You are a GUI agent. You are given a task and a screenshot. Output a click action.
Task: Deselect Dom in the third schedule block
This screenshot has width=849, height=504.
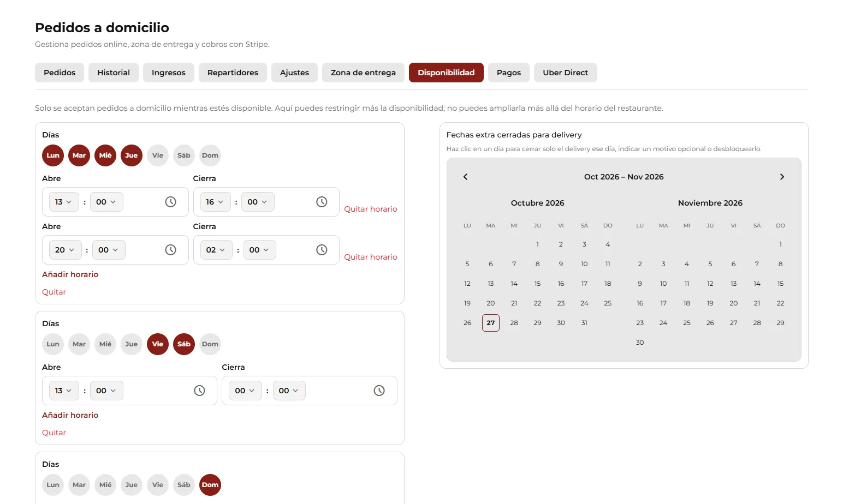(210, 485)
